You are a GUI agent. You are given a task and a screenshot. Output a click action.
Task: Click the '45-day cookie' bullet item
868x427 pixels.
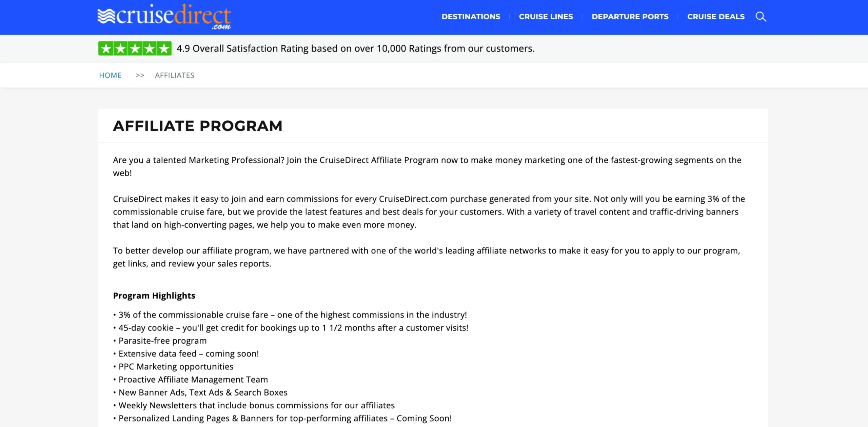tap(291, 328)
